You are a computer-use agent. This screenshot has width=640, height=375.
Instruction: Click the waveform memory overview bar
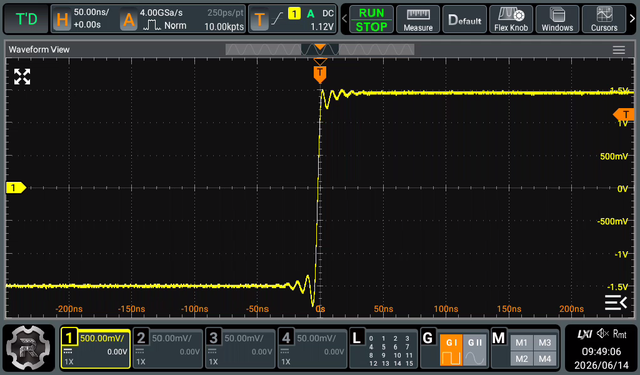(320, 49)
